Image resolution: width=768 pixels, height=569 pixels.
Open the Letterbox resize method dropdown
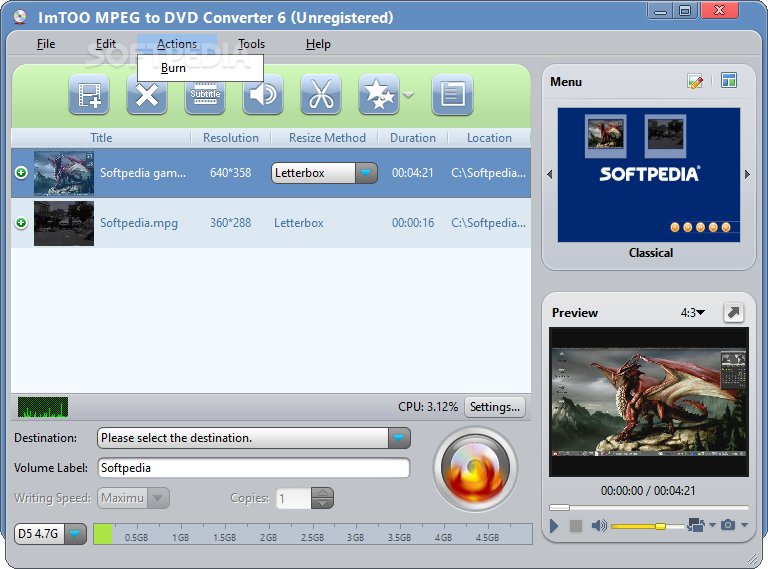point(366,173)
